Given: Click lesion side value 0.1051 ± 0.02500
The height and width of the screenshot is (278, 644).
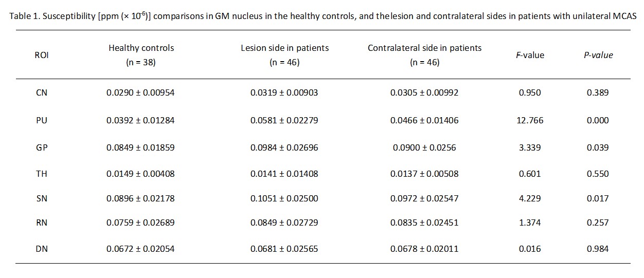Looking at the screenshot, I should pos(284,198).
